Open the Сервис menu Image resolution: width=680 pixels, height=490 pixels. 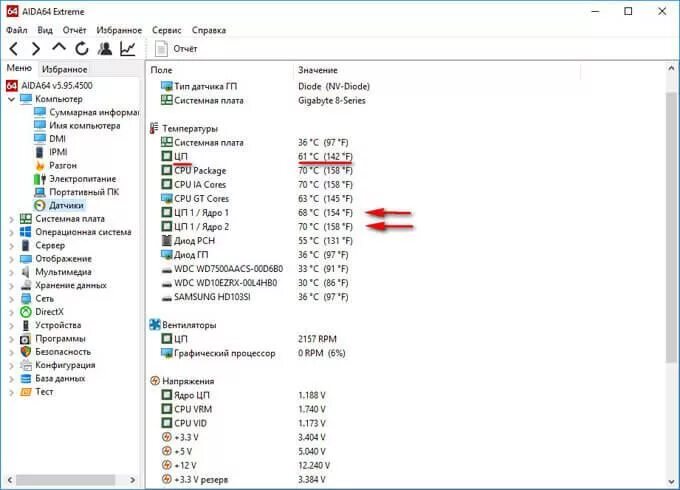pyautogui.click(x=167, y=30)
